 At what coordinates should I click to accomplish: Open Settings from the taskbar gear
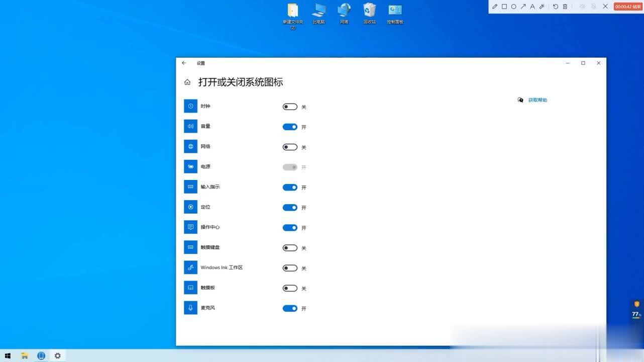click(58, 355)
